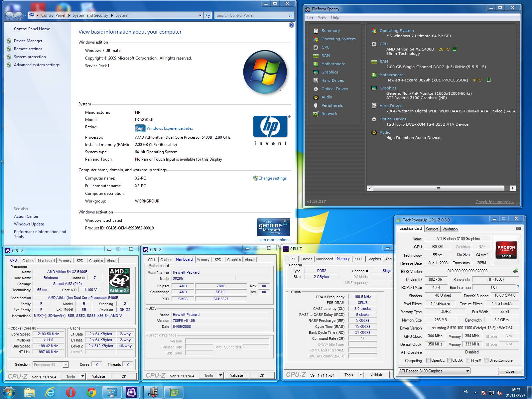
Task: Click the refresh button beside address bar
Action: (208, 15)
